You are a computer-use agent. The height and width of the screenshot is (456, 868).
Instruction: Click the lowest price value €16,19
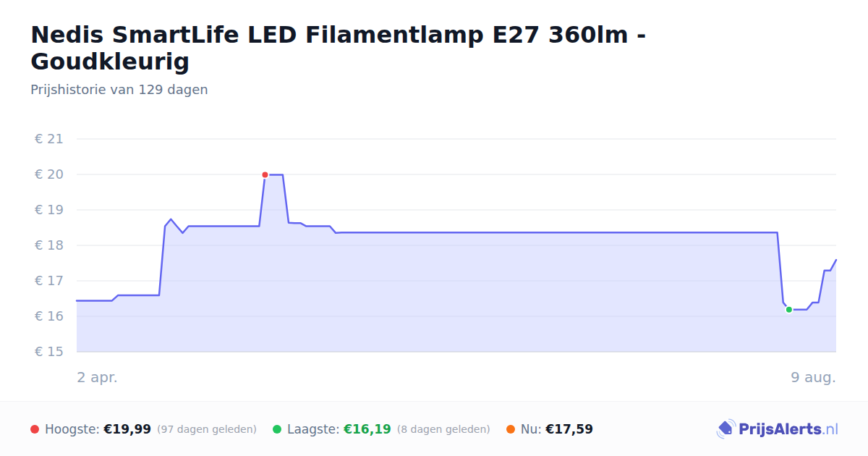coord(367,429)
